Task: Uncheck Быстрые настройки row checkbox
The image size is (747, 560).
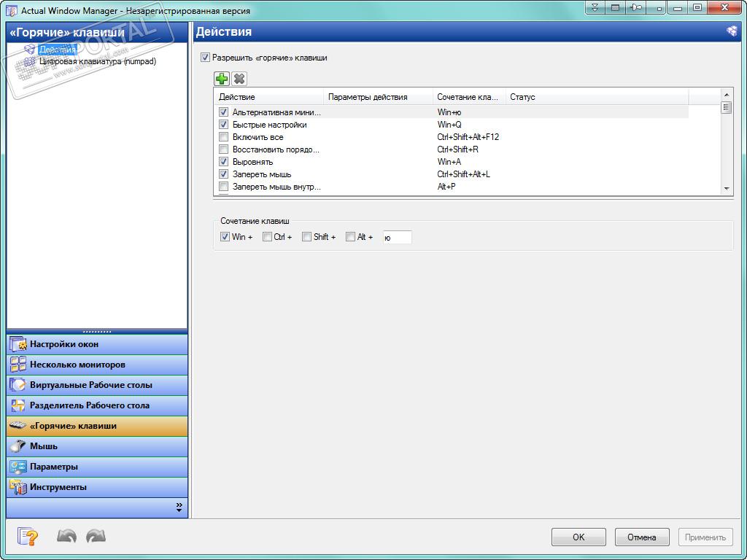Action: pos(223,125)
